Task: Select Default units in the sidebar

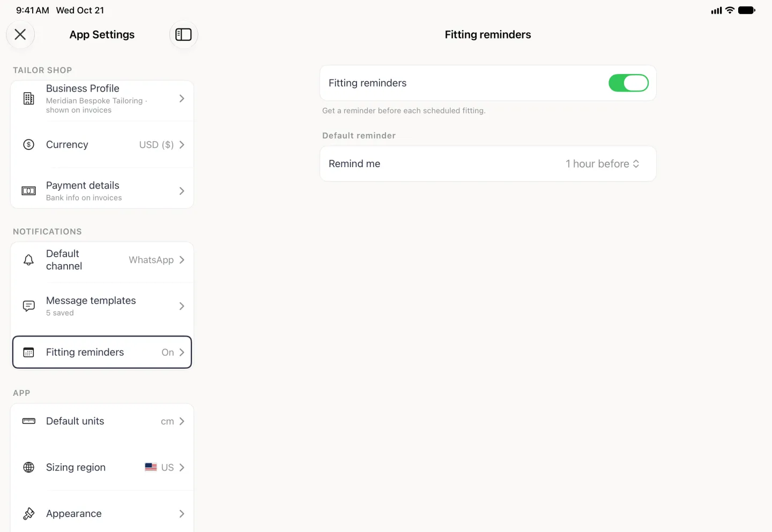Action: pos(102,421)
